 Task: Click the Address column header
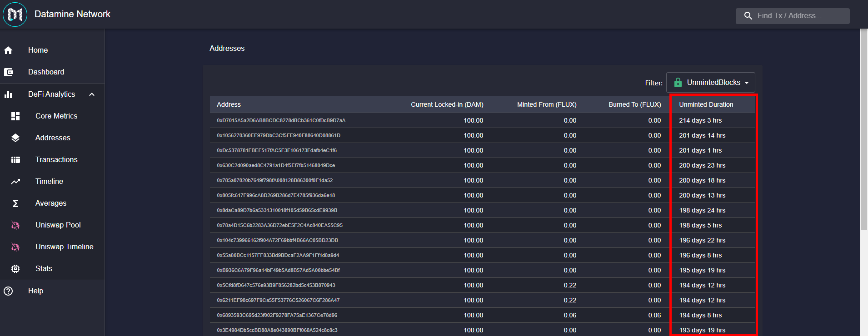[229, 104]
